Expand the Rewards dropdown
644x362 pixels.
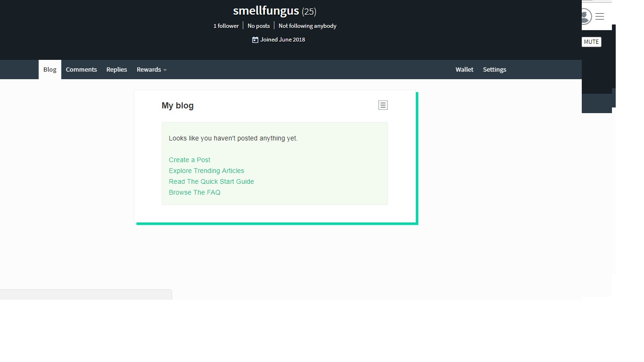click(x=152, y=69)
